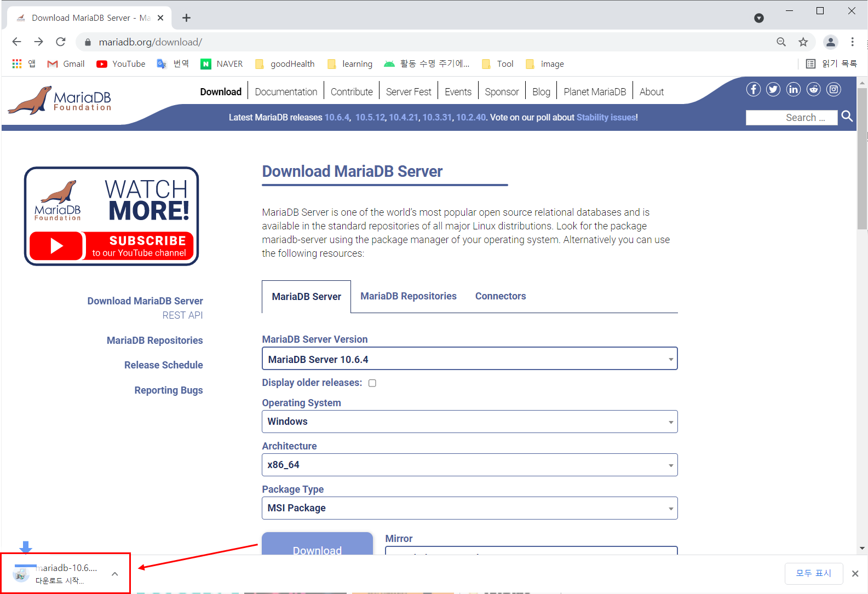868x594 pixels.
Task: Select the MariaDB Server tab
Action: (x=307, y=297)
